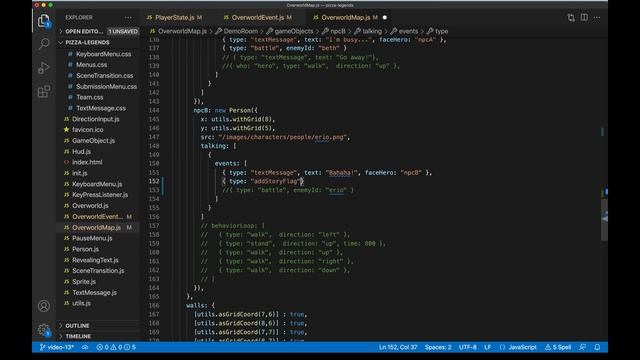The height and width of the screenshot is (360, 640).
Task: Open Sprite.js file
Action: pyautogui.click(x=84, y=282)
